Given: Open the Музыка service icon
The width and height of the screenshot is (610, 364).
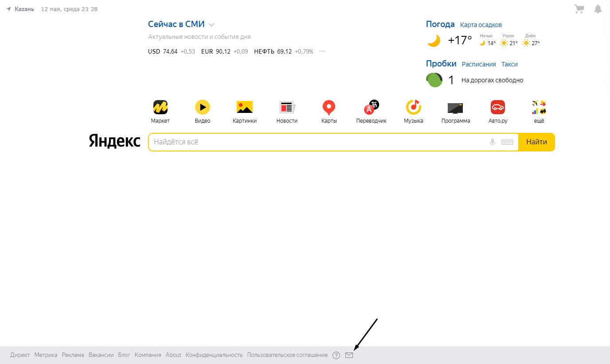Looking at the screenshot, I should (x=414, y=107).
